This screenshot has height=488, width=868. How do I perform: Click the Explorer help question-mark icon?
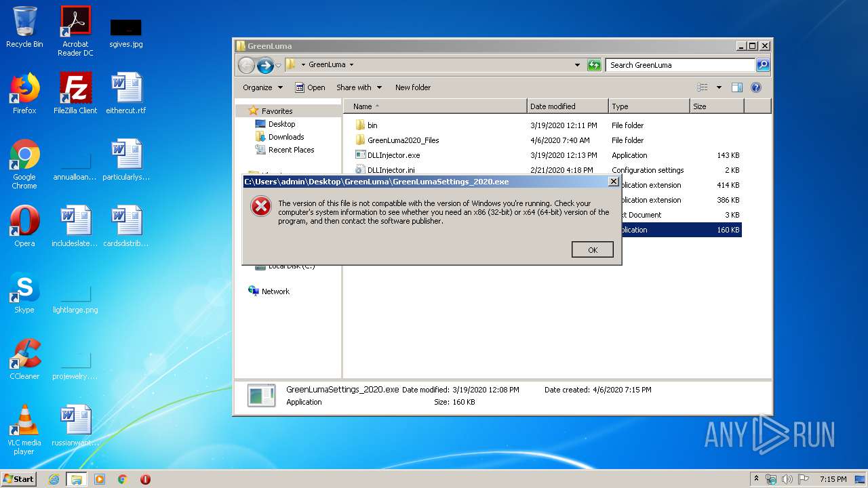click(x=756, y=87)
